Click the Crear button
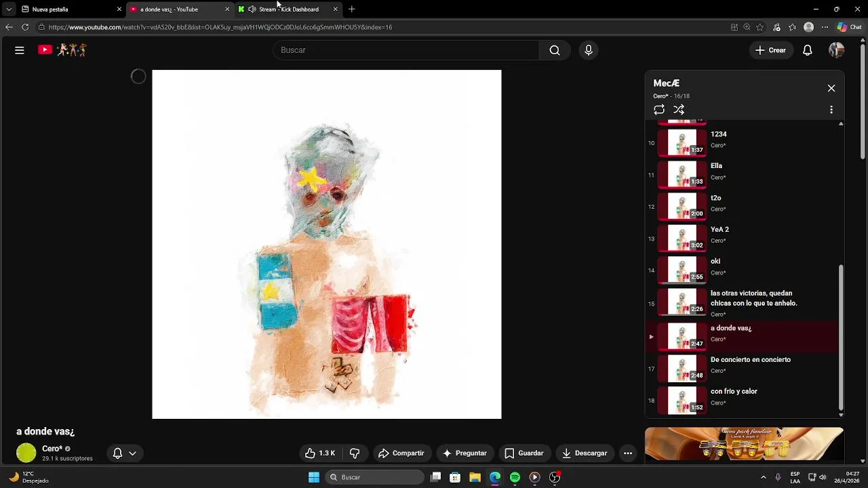 [770, 50]
